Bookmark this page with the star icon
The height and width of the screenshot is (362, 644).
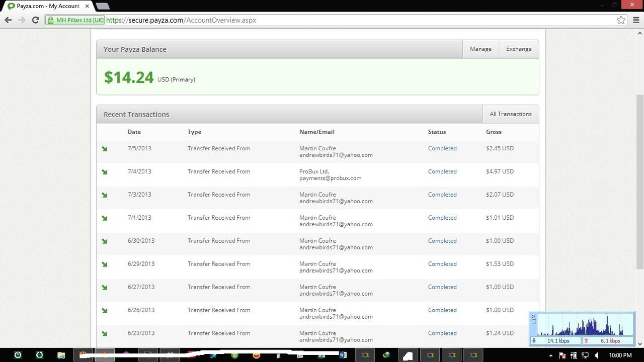(x=621, y=20)
